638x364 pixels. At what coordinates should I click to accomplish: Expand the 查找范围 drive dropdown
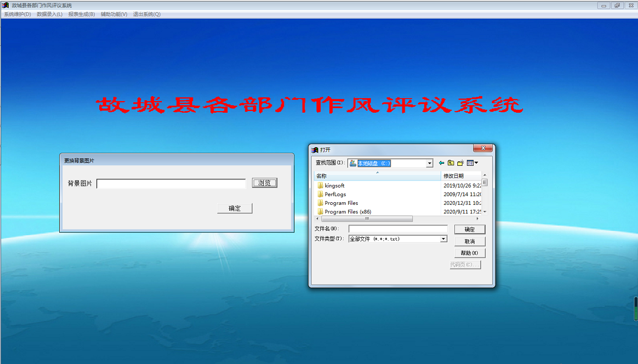click(430, 163)
